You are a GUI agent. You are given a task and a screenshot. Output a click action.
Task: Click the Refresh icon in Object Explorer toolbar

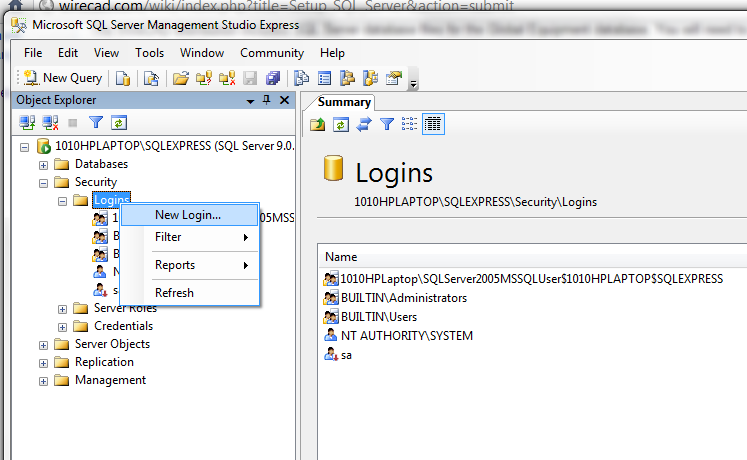tap(119, 123)
